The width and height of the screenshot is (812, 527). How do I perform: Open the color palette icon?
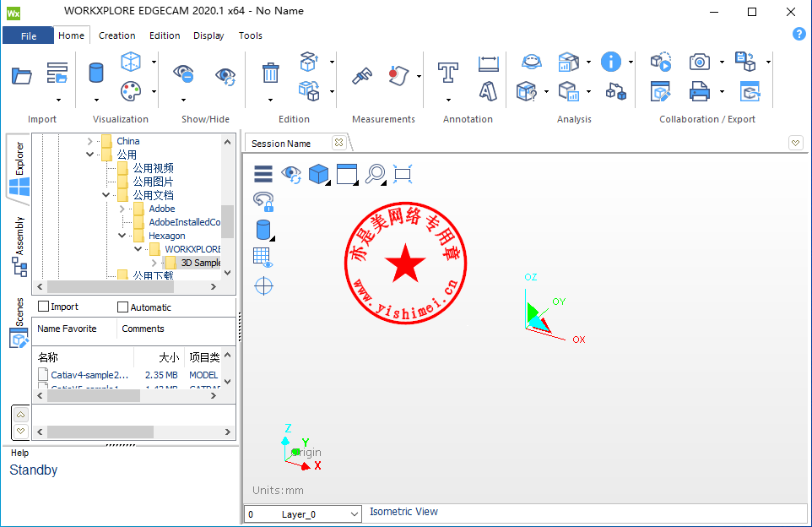(131, 92)
